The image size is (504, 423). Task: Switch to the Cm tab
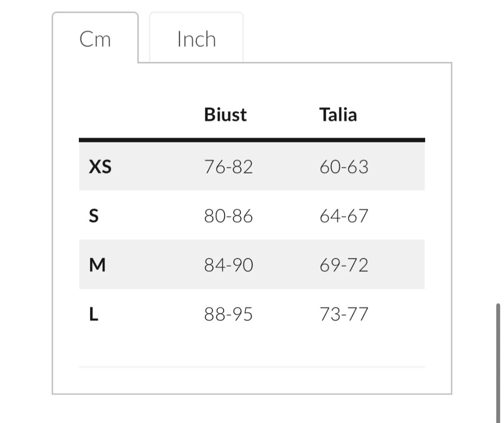[x=95, y=39]
